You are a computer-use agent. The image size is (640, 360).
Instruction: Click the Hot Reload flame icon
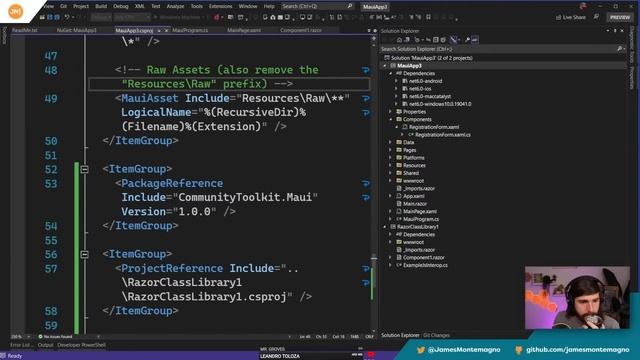(x=216, y=17)
